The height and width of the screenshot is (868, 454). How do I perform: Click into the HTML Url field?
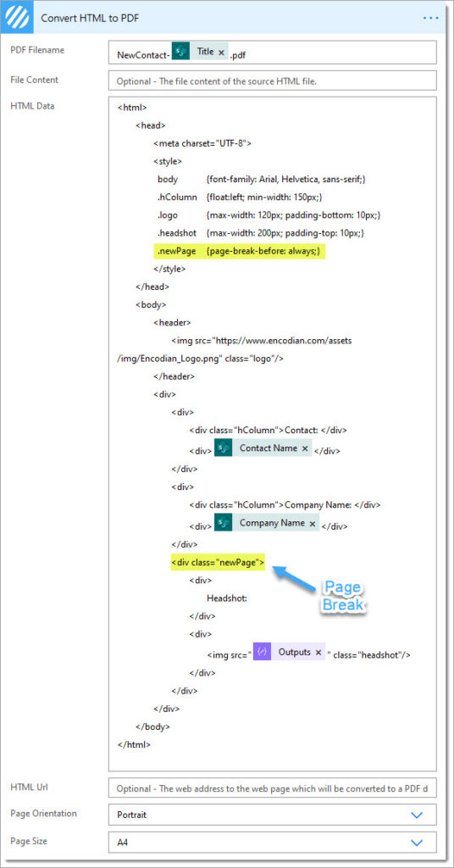click(273, 788)
